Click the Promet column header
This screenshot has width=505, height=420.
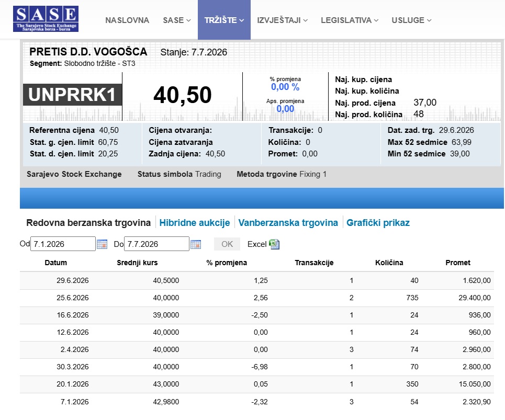click(x=458, y=263)
